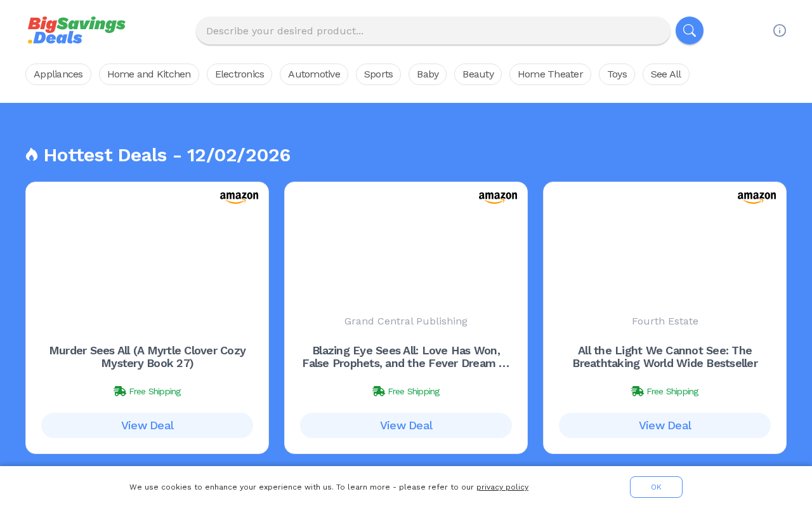Click Amazon logo on Blazing Eye Sees All card
The width and height of the screenshot is (812, 508).
498,198
